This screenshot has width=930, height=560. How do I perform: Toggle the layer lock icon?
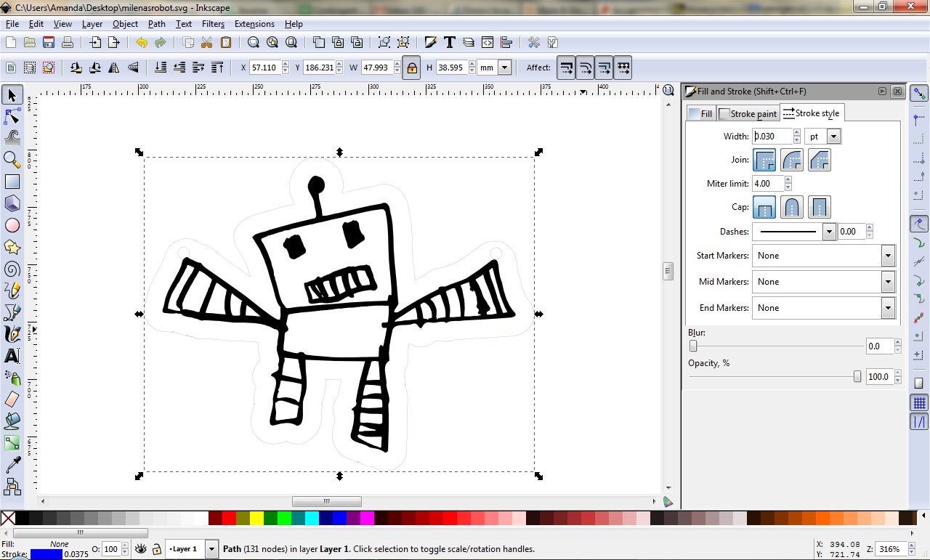coord(156,549)
